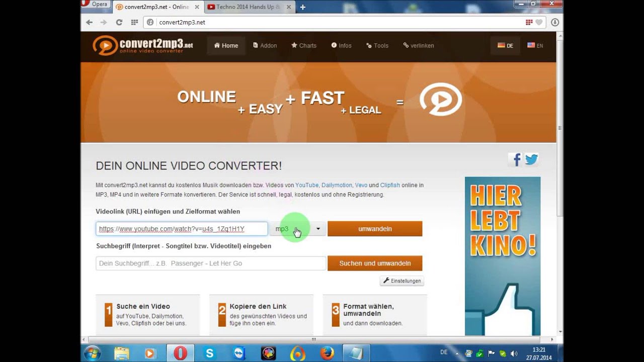Open the verlinken menu item
The image size is (644, 362).
pyautogui.click(x=419, y=45)
